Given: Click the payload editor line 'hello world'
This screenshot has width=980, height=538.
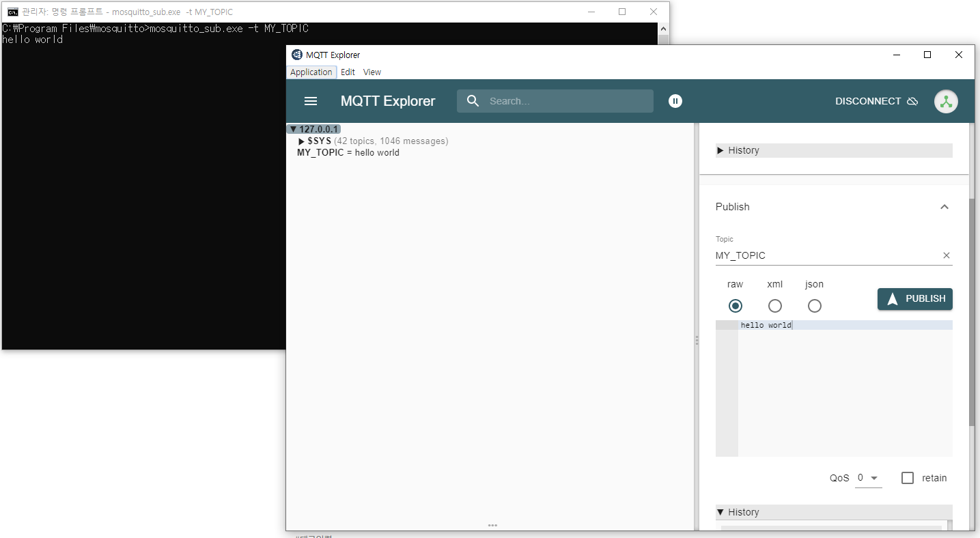Looking at the screenshot, I should [x=845, y=325].
